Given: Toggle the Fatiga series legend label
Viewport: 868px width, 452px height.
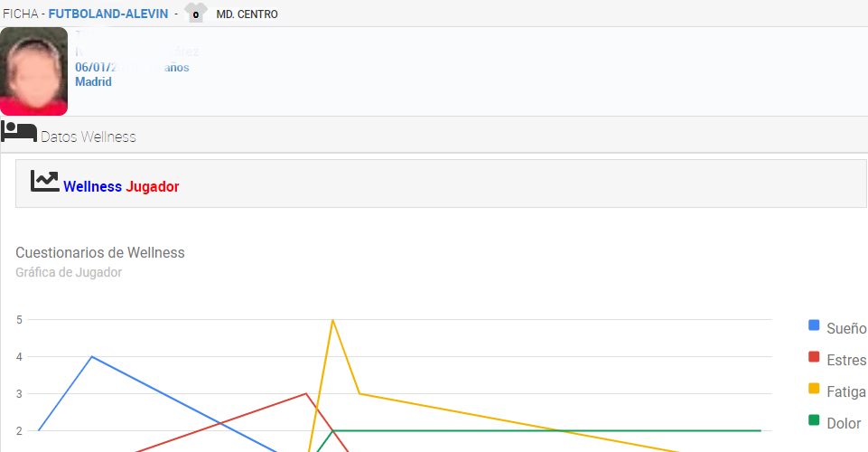Looking at the screenshot, I should pyautogui.click(x=845, y=391).
